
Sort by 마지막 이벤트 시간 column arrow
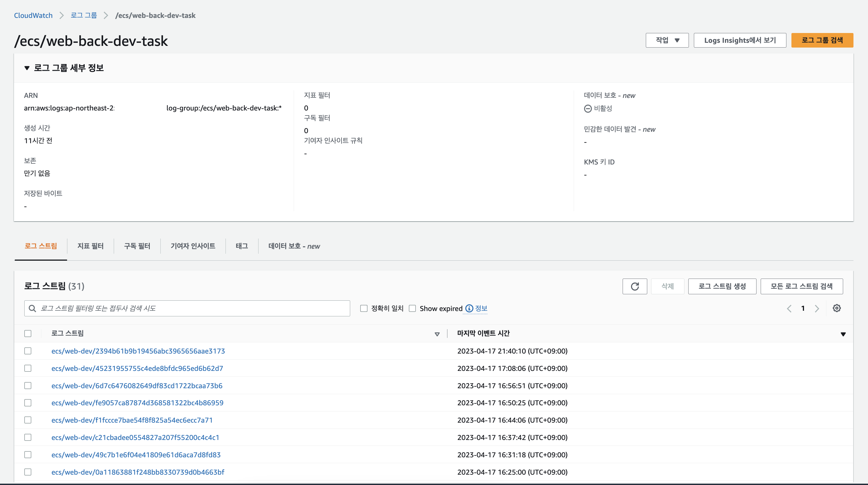pyautogui.click(x=843, y=334)
